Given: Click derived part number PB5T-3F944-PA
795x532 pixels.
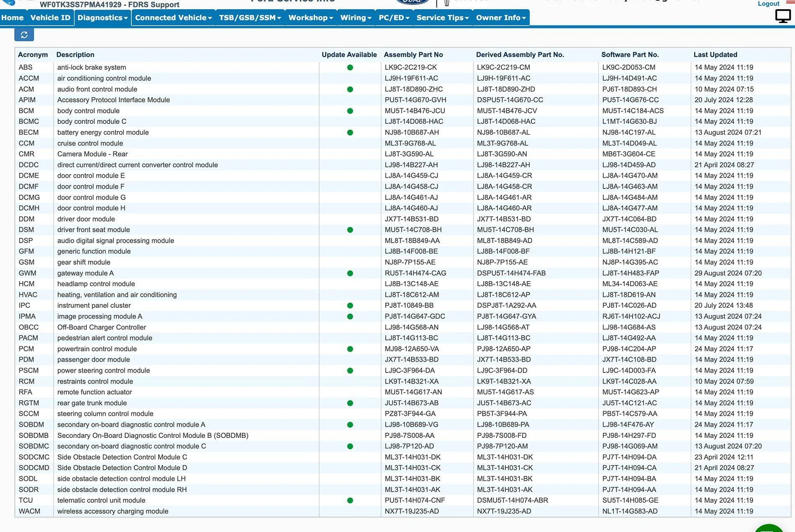Looking at the screenshot, I should [502, 414].
